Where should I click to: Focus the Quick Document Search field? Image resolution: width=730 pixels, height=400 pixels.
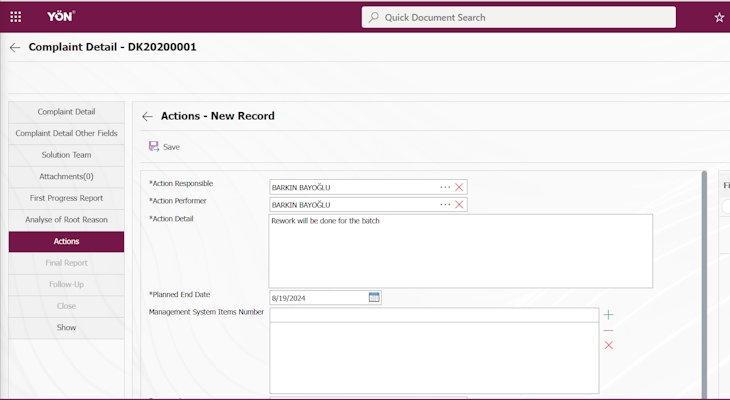tap(519, 17)
